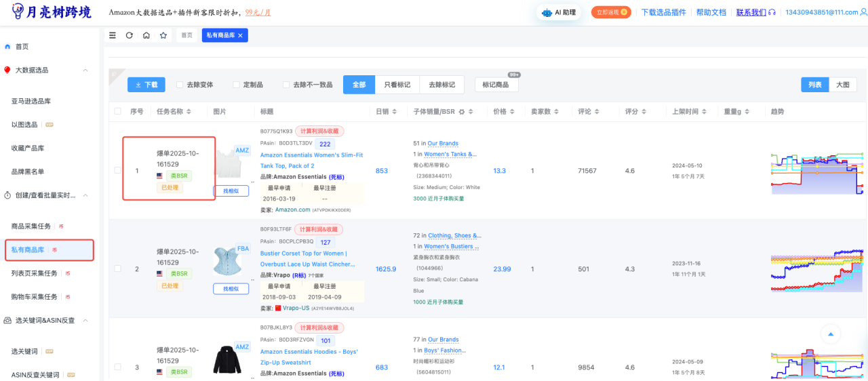Screen dimensions: 868x381
Task: Switch to 大图 view mode
Action: [842, 85]
